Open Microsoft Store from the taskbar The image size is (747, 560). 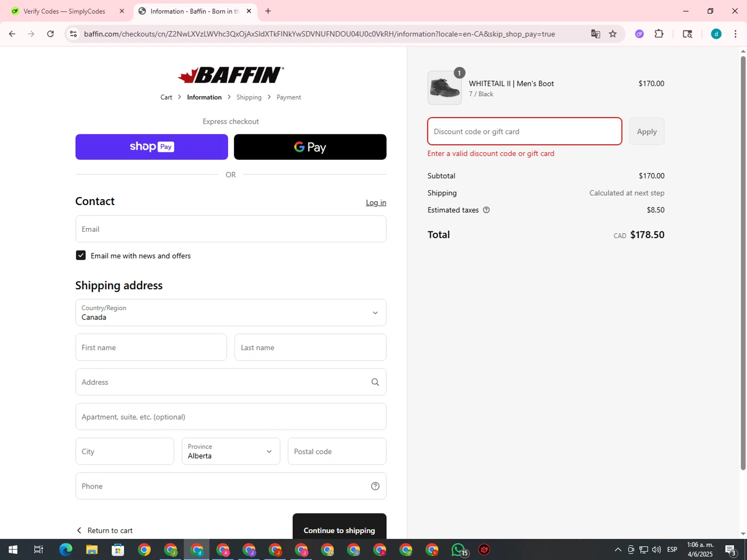click(118, 550)
